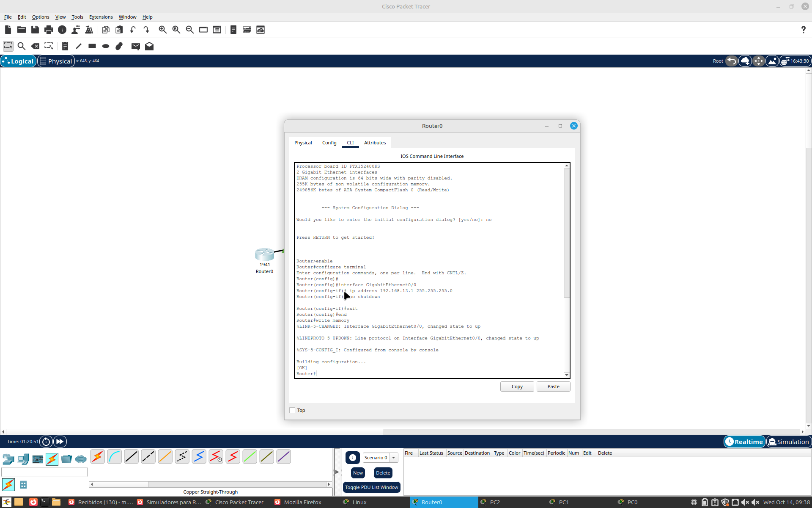Image resolution: width=812 pixels, height=508 pixels.
Task: Click the Paste button in CLI
Action: 553,387
